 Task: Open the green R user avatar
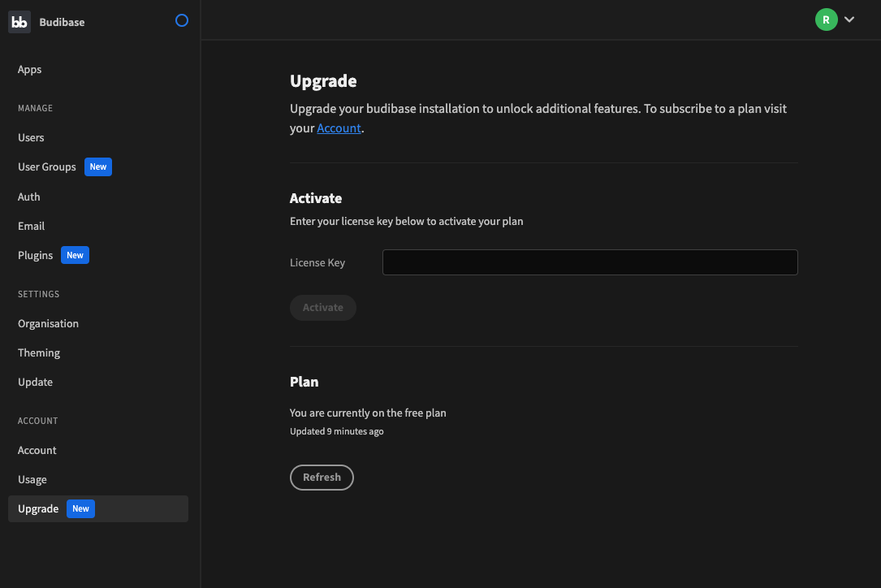point(826,19)
